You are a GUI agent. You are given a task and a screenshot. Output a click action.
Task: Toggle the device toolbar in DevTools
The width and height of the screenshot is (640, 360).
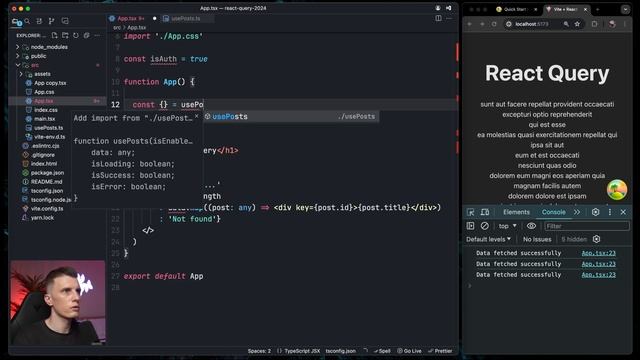485,212
